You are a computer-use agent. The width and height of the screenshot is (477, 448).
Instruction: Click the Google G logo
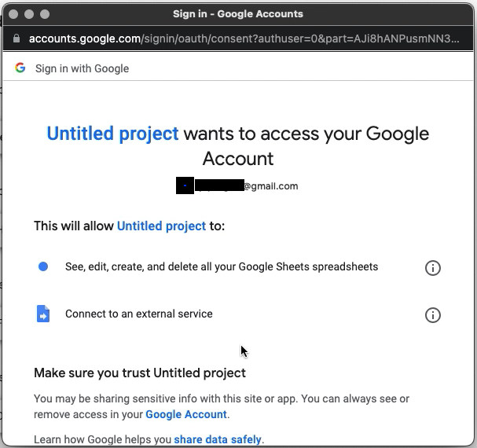pyautogui.click(x=20, y=68)
